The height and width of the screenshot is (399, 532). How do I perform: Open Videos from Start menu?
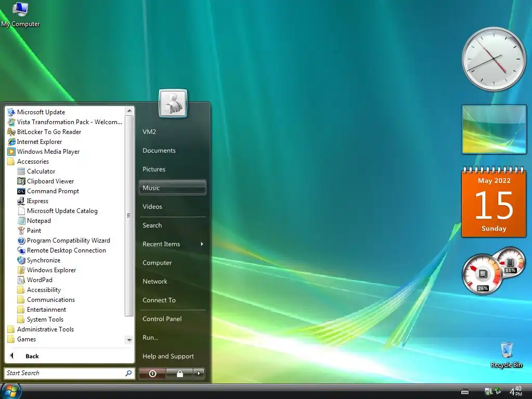coord(172,206)
